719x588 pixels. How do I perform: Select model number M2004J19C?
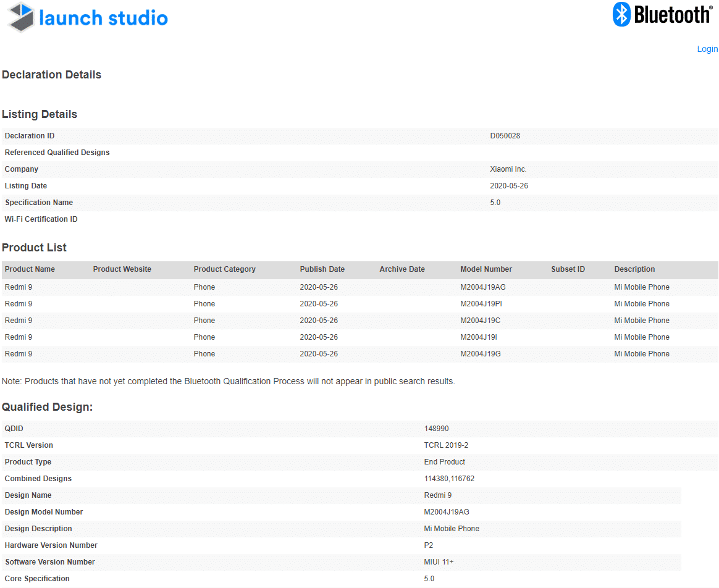coord(480,321)
